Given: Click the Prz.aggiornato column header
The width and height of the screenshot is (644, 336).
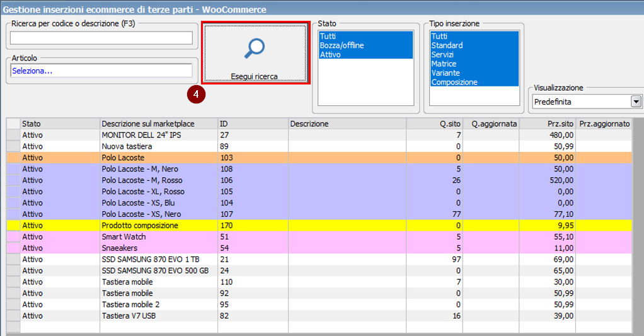Looking at the screenshot, I should tap(604, 124).
